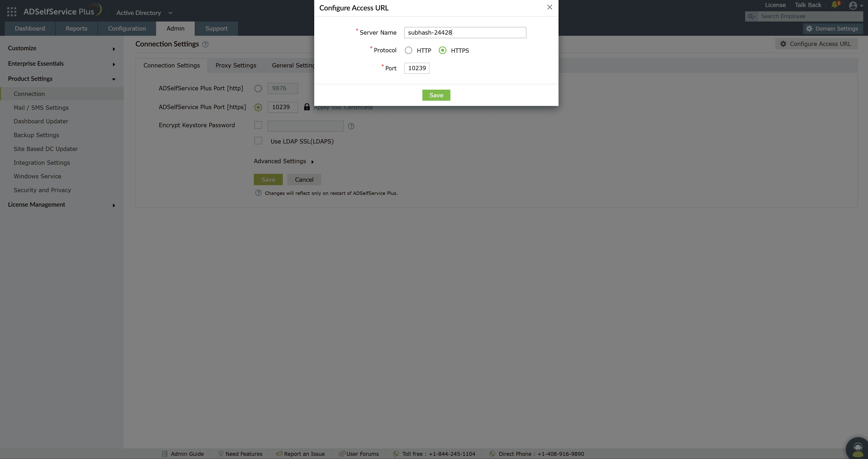Open the apps grid icon

(12, 12)
